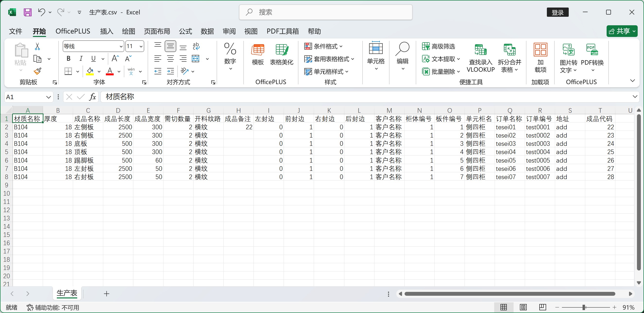Open 高级筛选 advanced filter
The image size is (644, 313).
click(x=439, y=46)
